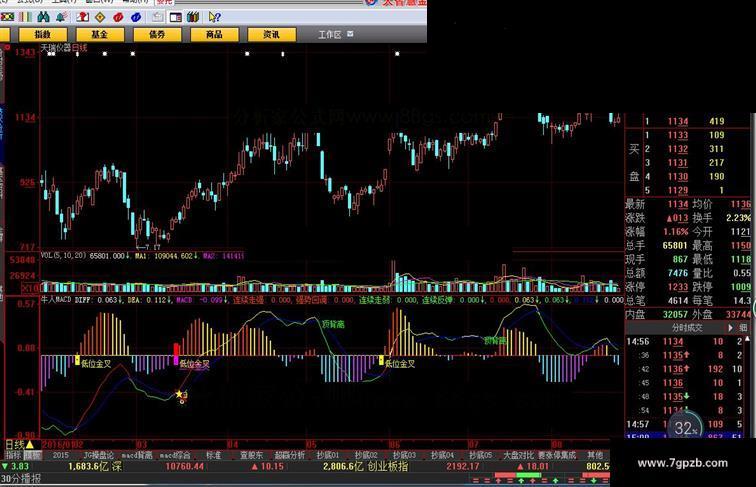Click the 内盘 value 32057

coord(675,314)
